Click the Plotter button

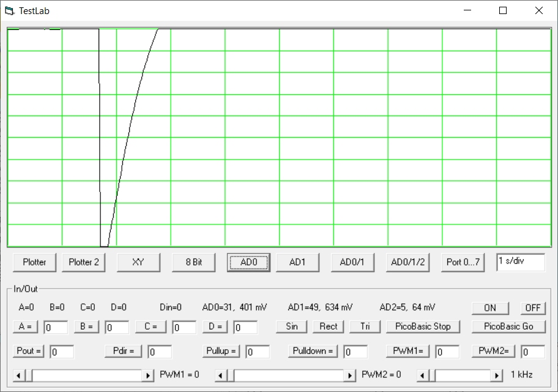click(34, 262)
